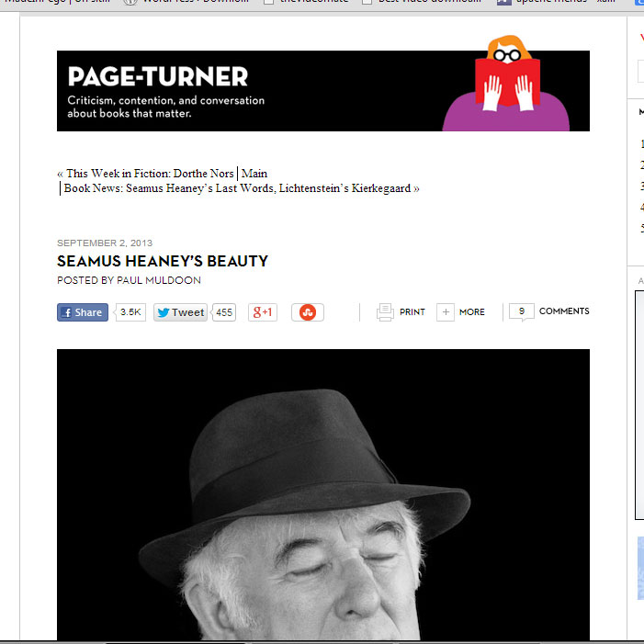
Task: Click the printer icon
Action: click(x=385, y=312)
